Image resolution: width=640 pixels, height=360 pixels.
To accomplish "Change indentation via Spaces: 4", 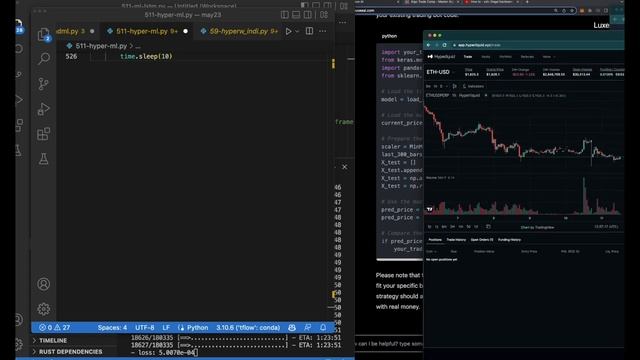I will pyautogui.click(x=112, y=327).
